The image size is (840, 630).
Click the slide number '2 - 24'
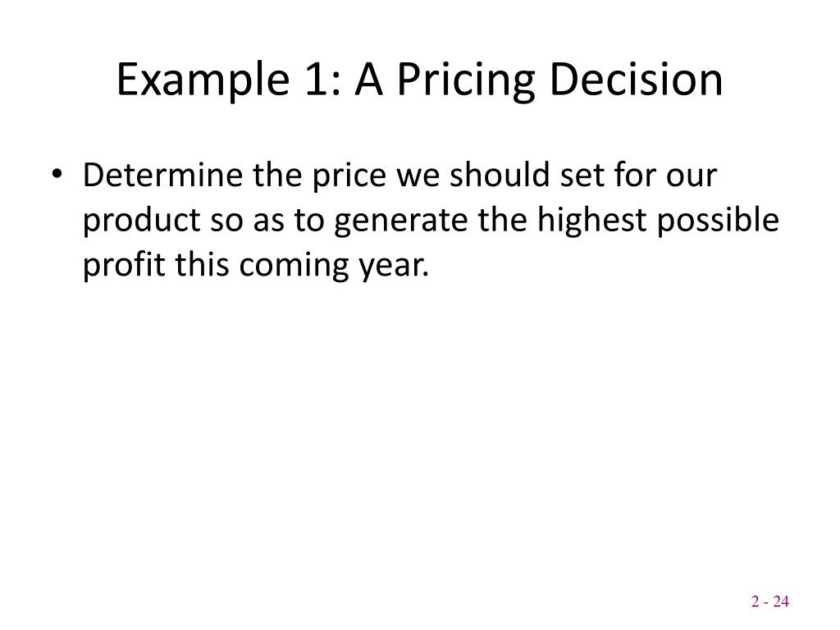tap(769, 601)
